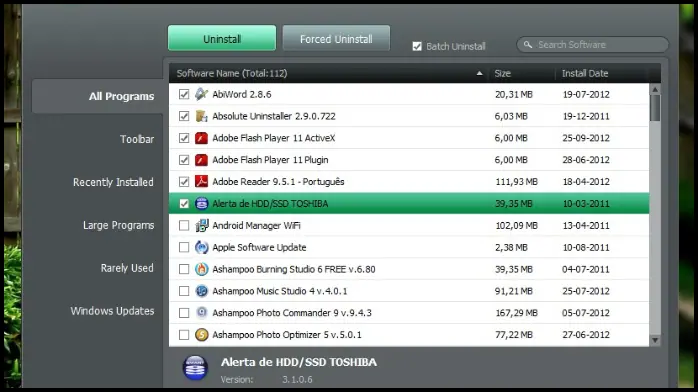Click the install date 19-07-2012
The height and width of the screenshot is (392, 698).
(x=586, y=94)
